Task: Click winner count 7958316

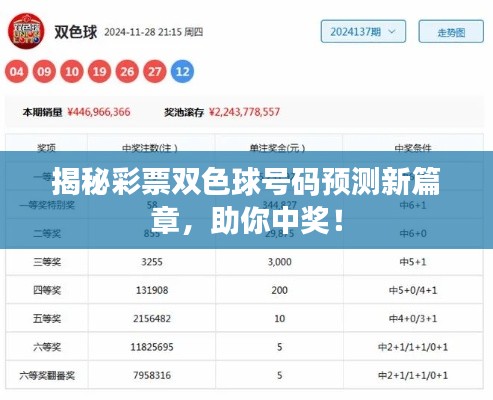Action: 152,376
